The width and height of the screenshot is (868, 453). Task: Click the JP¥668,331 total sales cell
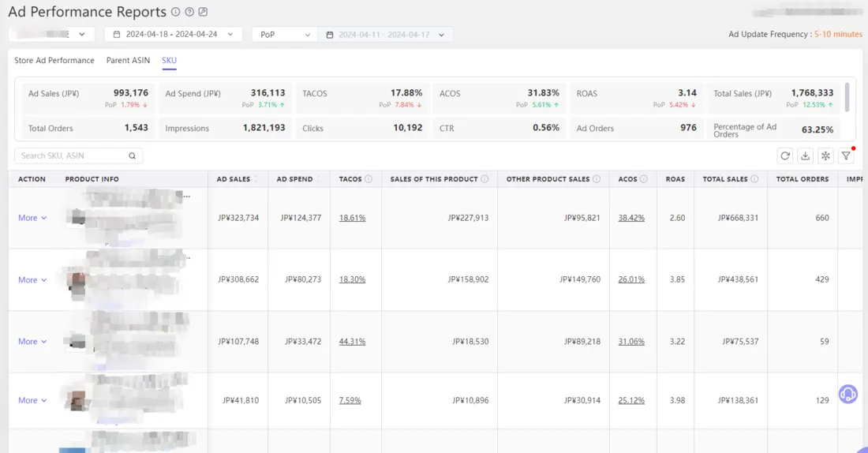point(738,218)
